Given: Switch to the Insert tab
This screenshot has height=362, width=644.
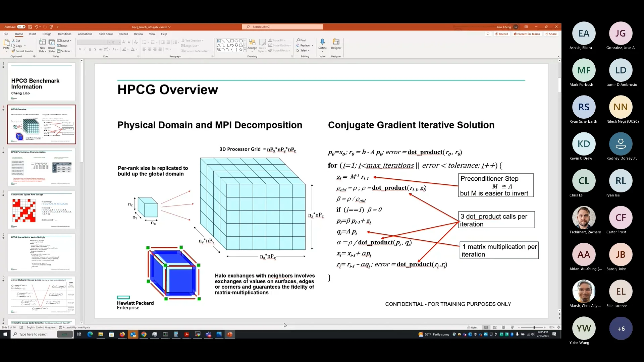Looking at the screenshot, I should tap(33, 34).
